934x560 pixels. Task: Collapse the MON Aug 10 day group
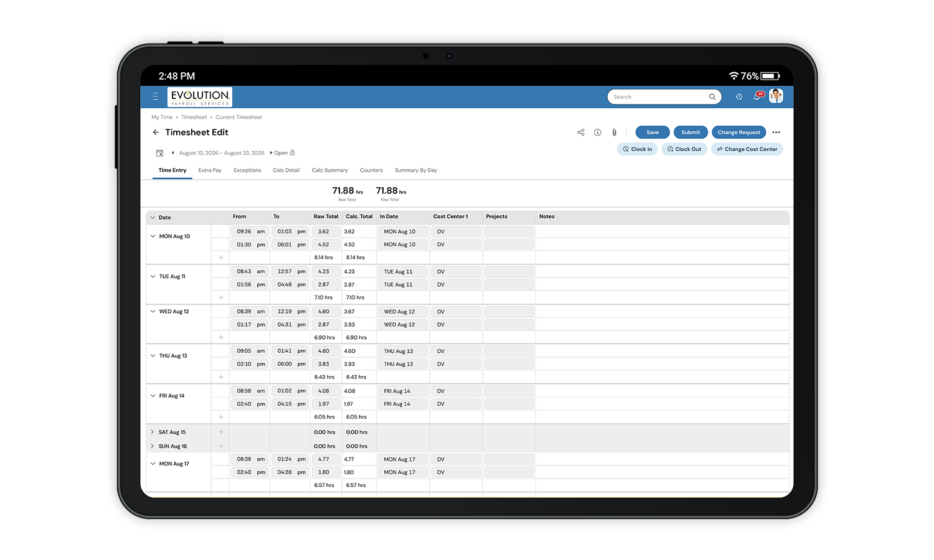[x=153, y=236]
